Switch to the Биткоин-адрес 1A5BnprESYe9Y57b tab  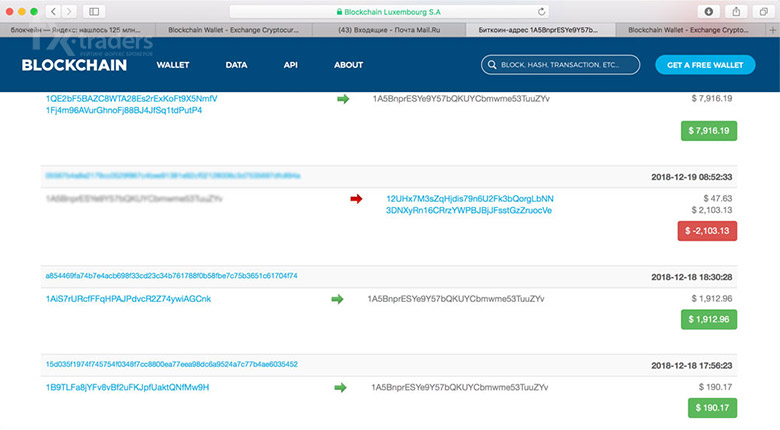(x=541, y=30)
